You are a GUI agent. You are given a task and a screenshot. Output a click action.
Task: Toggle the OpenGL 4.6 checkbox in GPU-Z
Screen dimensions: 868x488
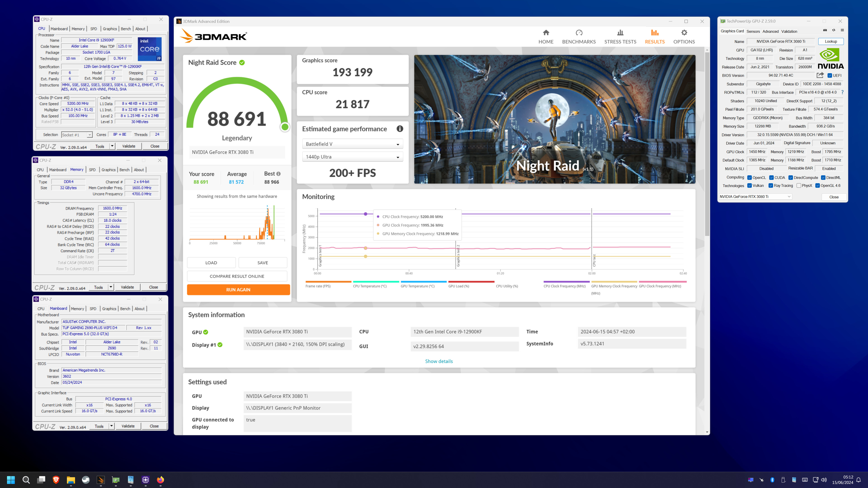point(817,185)
